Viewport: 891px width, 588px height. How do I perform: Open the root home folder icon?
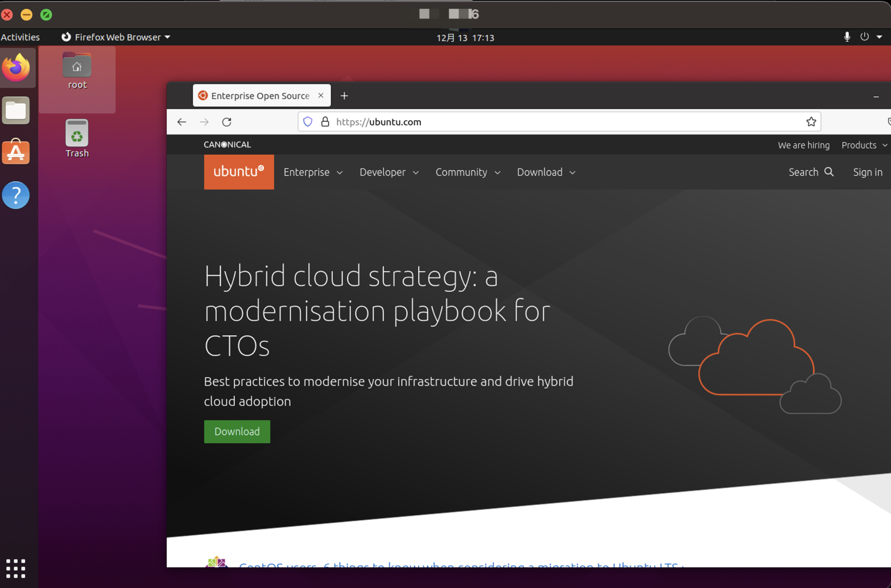click(77, 72)
